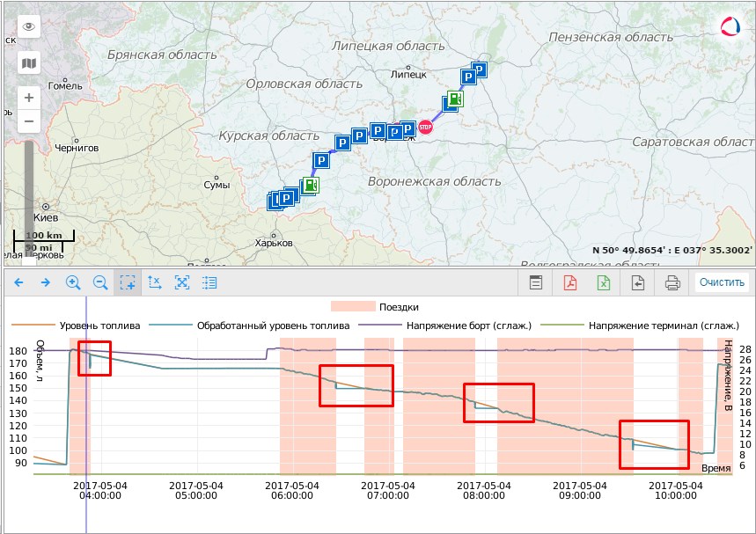Open the report table view icon
Viewport: 756px width, 534px height.
click(x=535, y=282)
